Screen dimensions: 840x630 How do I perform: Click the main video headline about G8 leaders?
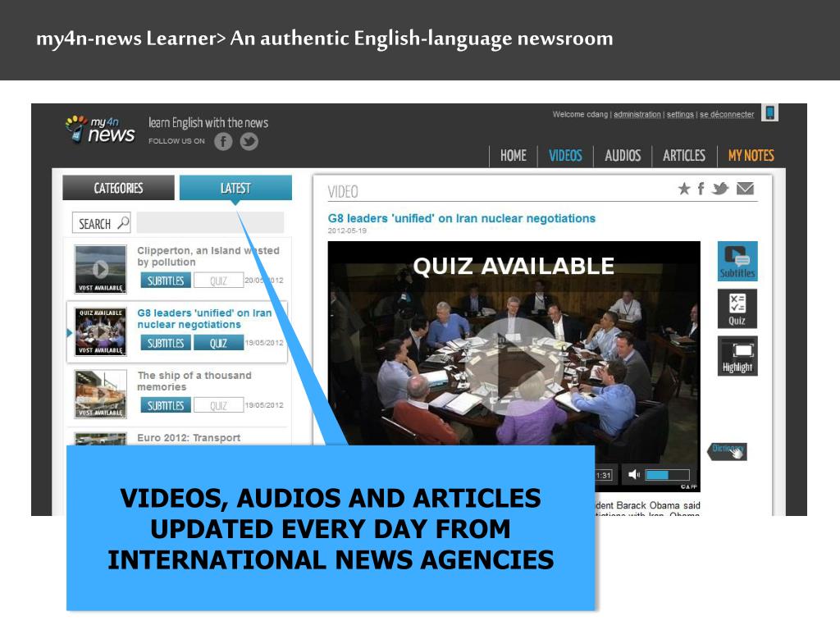coord(462,218)
